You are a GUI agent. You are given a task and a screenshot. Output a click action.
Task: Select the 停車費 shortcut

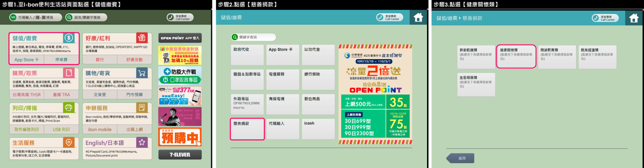pyautogui.click(x=61, y=59)
